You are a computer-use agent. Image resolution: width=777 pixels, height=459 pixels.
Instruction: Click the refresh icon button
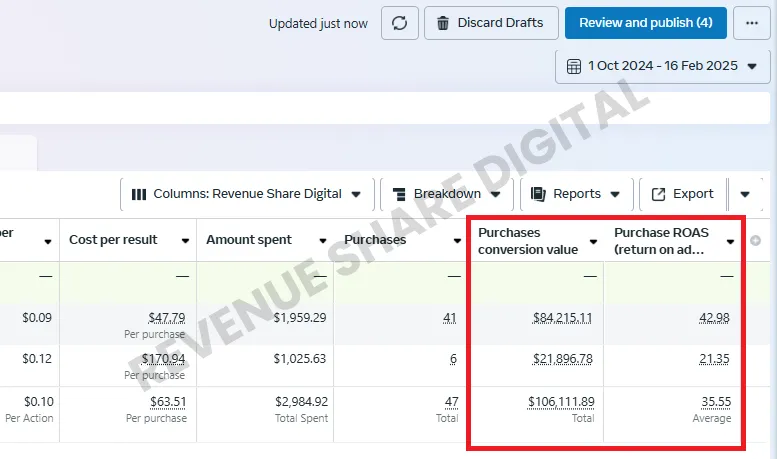pyautogui.click(x=399, y=23)
